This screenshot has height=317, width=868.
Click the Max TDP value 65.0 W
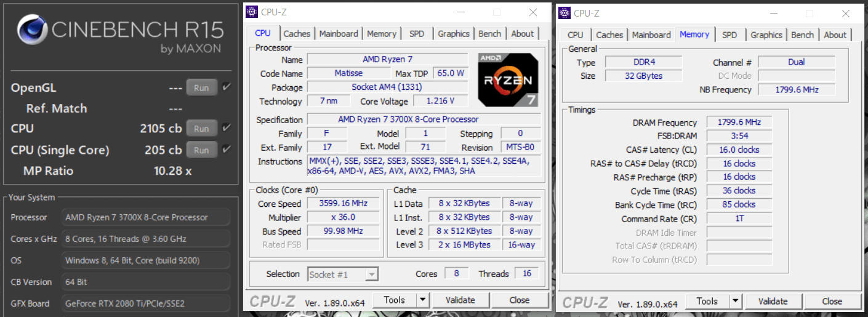451,73
